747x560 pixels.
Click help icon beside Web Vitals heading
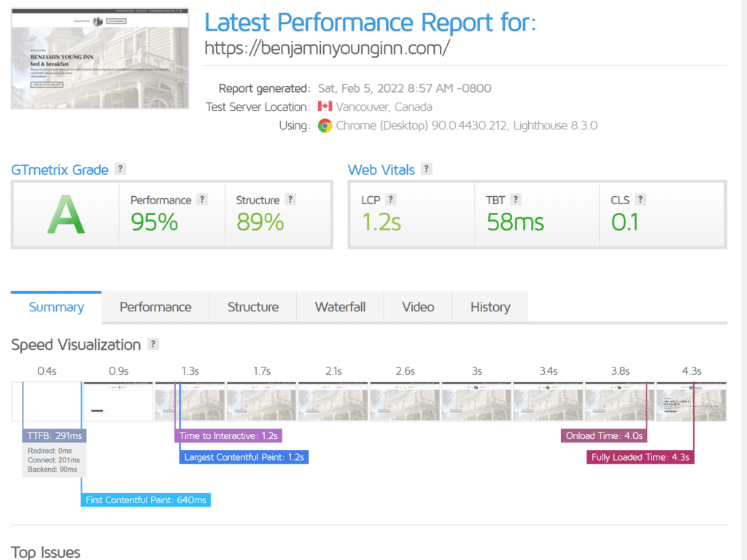click(427, 169)
